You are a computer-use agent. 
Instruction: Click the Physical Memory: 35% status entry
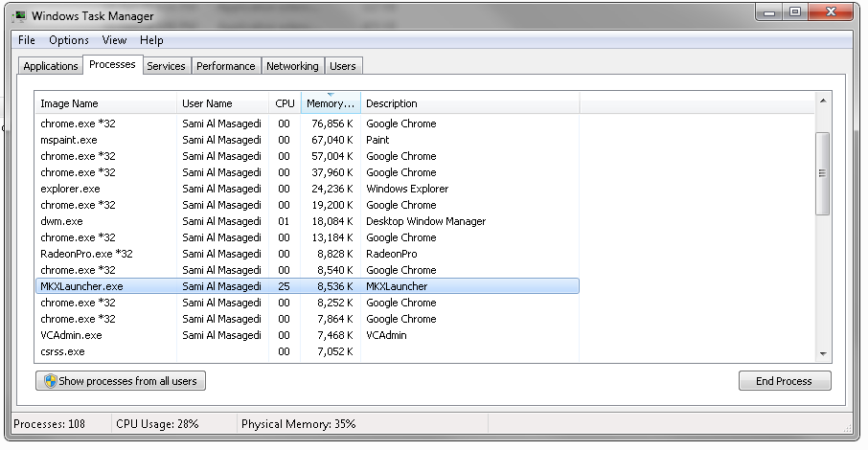[x=298, y=424]
